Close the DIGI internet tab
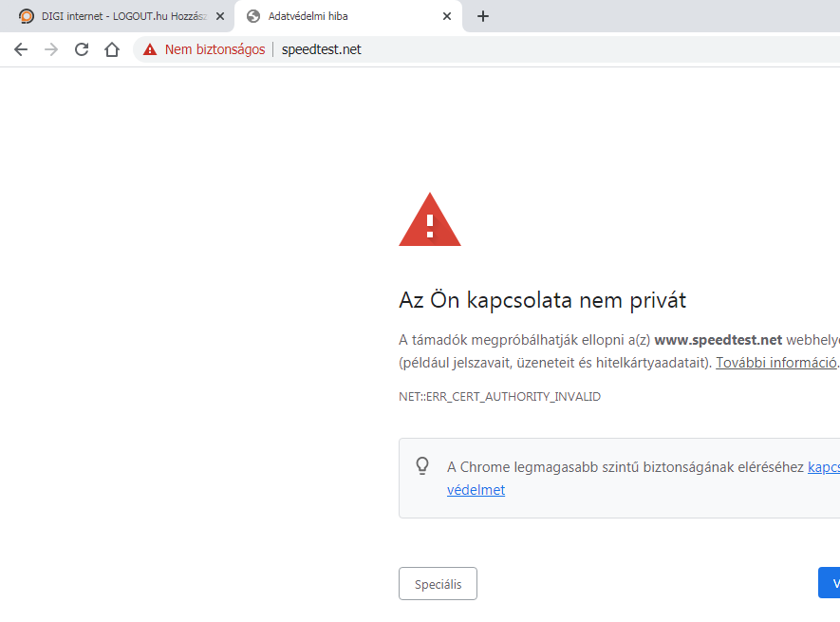Screen dimensions: 840x622 point(220,16)
